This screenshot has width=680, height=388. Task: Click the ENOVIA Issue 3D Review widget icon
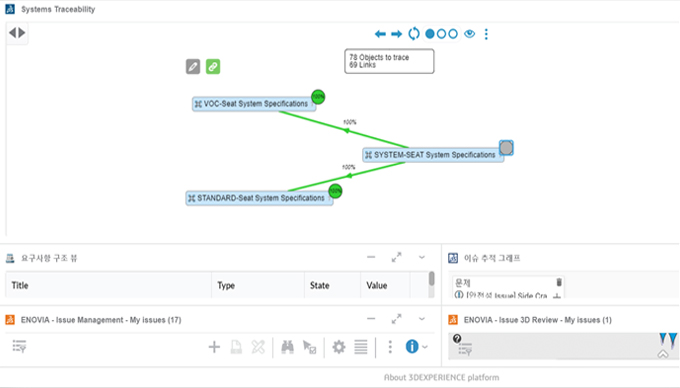point(453,320)
